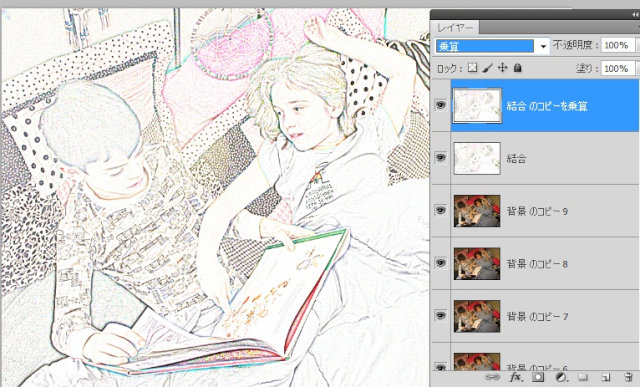Image resolution: width=640 pixels, height=387 pixels.
Task: Click the layer name 背景 のコピー 8
Action: pos(537,264)
